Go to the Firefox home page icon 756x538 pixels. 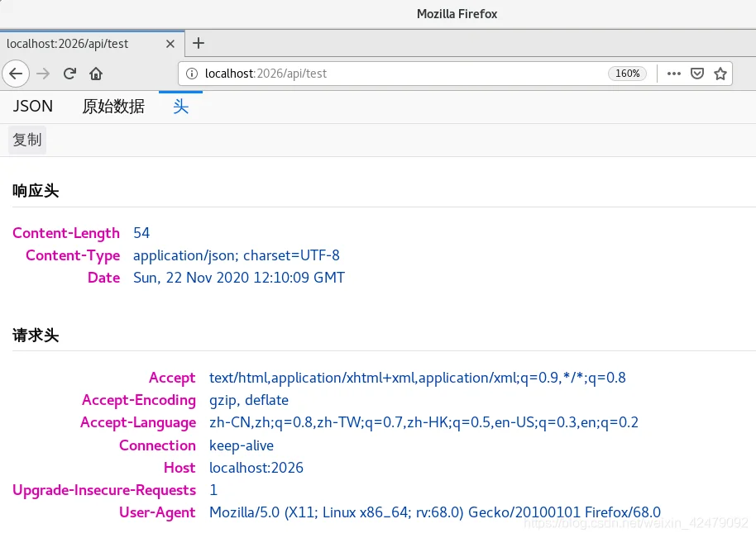[x=96, y=74]
